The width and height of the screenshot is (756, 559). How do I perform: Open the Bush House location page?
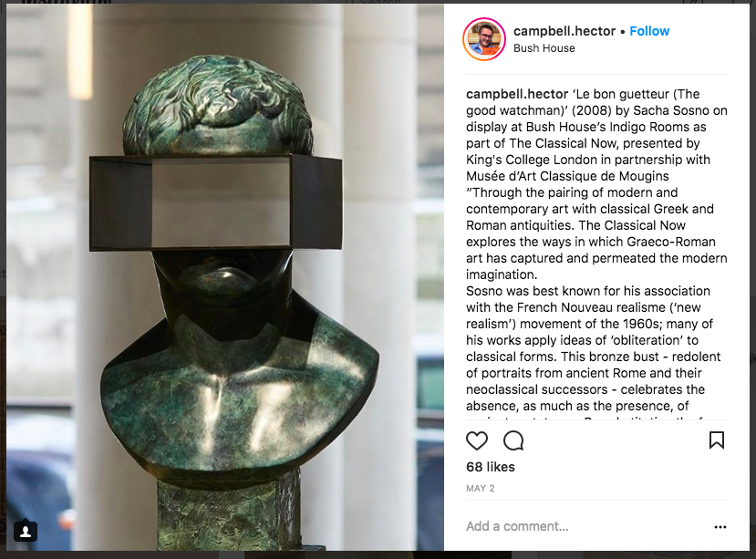[x=544, y=48]
